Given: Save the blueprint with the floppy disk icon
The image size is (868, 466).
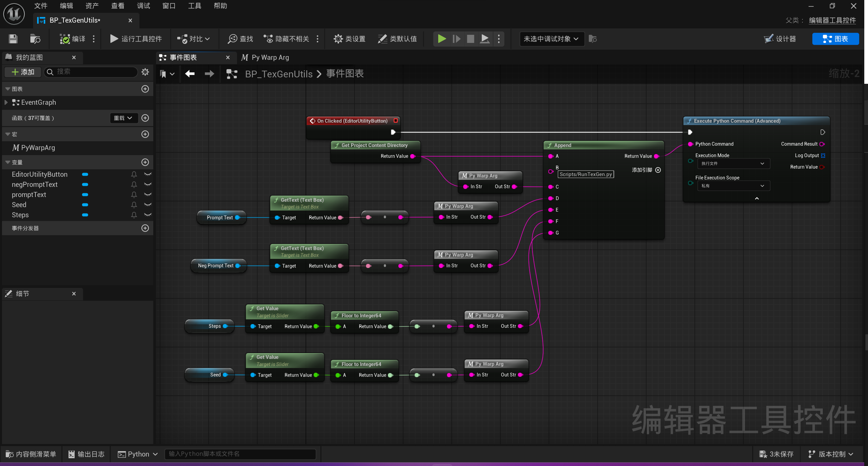Looking at the screenshot, I should (x=13, y=39).
